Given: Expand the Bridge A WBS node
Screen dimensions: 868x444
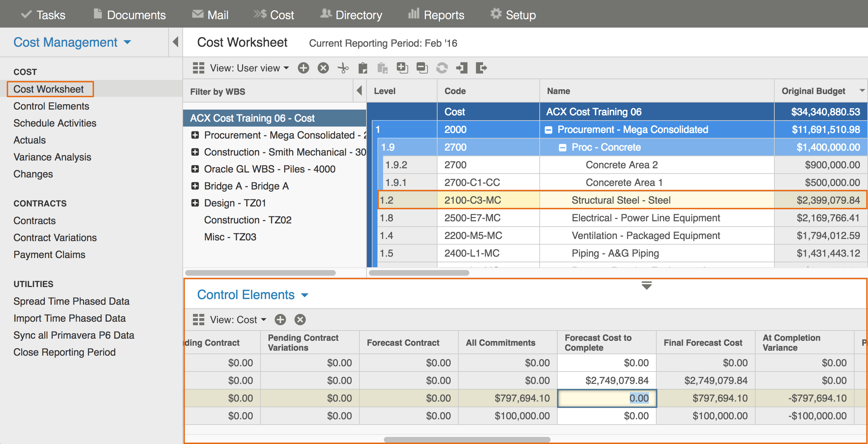Looking at the screenshot, I should pos(195,186).
